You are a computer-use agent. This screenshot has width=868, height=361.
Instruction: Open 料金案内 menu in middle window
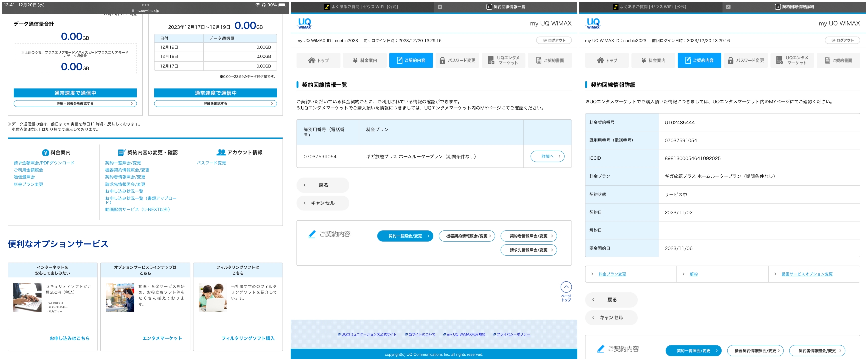pos(365,61)
